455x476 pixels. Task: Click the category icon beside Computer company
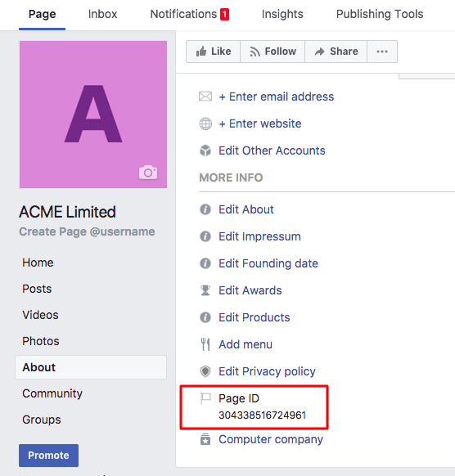205,439
